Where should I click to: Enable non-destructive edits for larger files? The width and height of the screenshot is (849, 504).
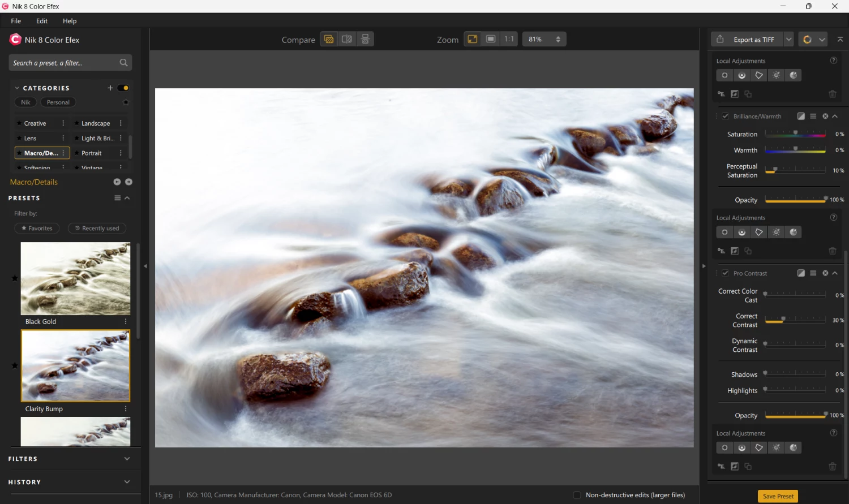[x=577, y=494]
